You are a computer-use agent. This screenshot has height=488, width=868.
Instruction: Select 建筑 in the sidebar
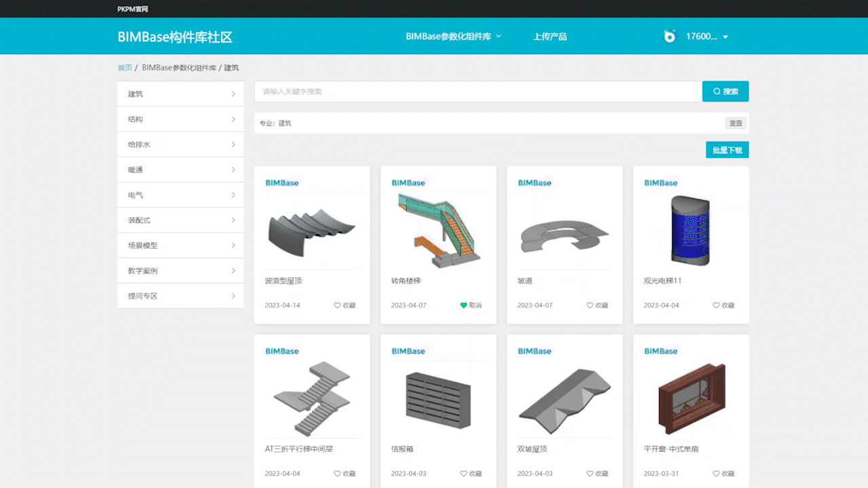tap(180, 94)
